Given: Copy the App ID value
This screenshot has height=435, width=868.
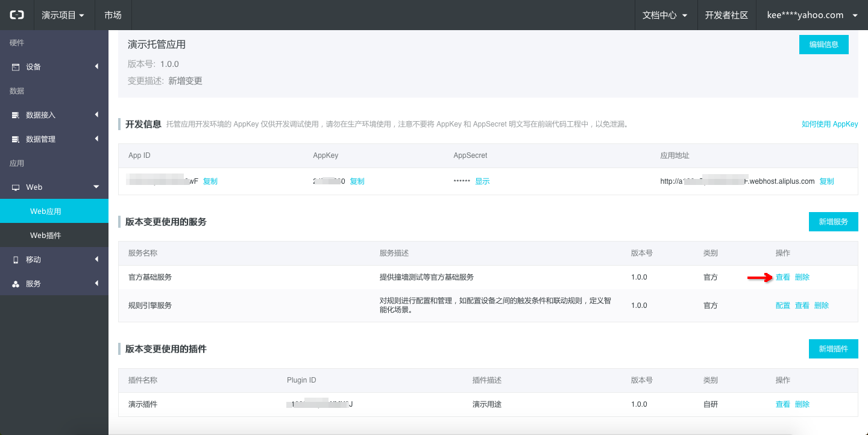Looking at the screenshot, I should (x=210, y=181).
